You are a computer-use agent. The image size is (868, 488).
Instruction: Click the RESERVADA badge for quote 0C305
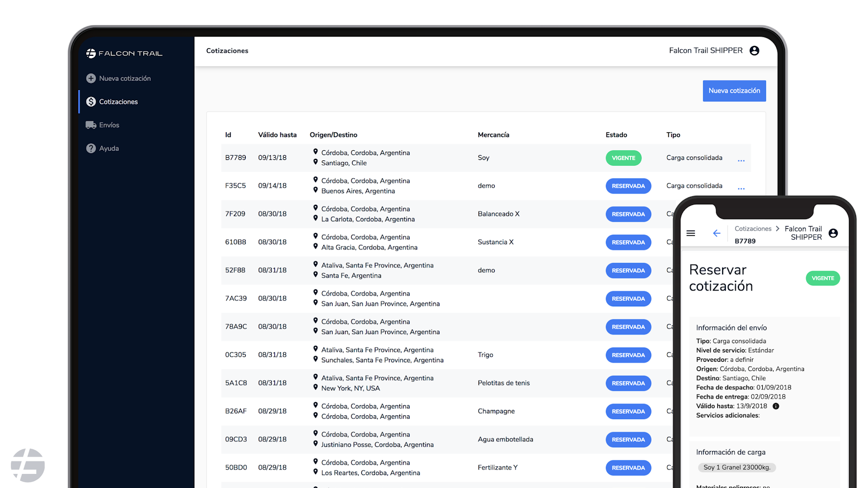coord(628,355)
